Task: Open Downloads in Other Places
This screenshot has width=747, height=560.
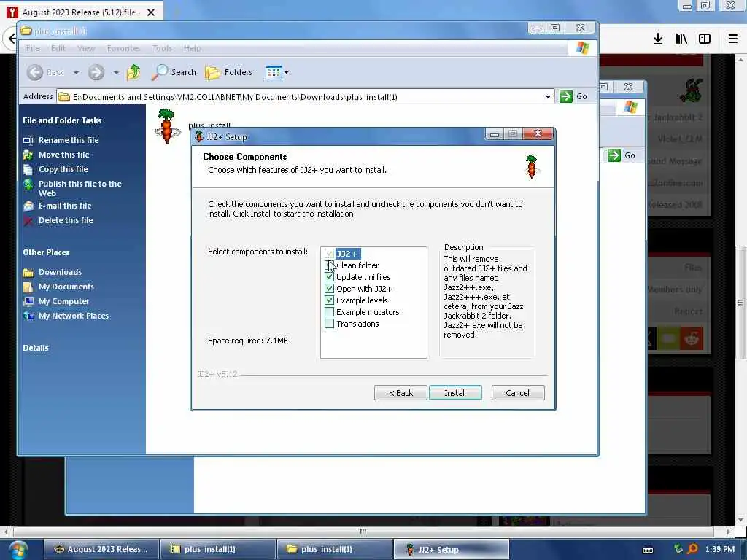Action: (x=60, y=272)
